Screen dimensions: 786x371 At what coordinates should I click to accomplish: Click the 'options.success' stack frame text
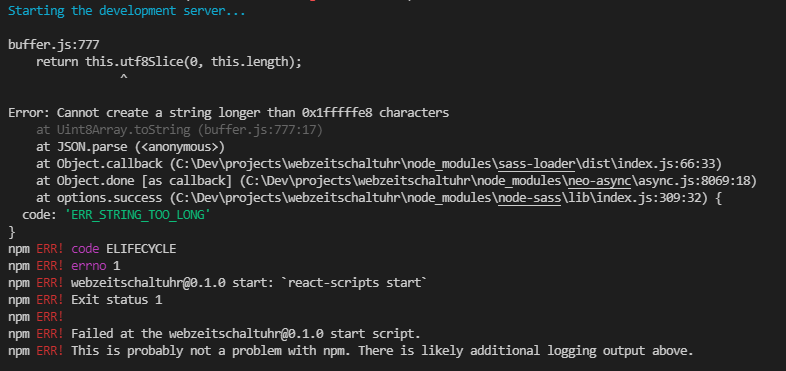(109, 198)
